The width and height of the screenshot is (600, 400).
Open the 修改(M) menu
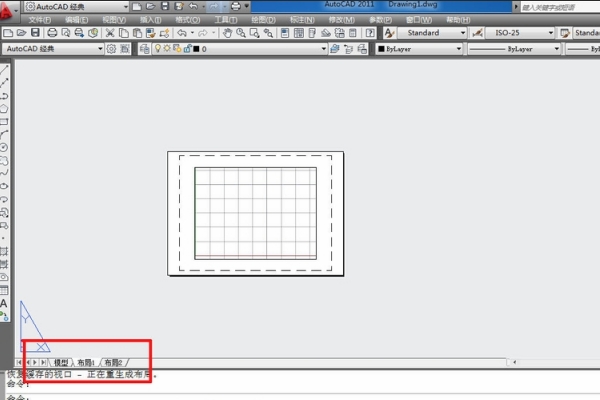coord(341,20)
